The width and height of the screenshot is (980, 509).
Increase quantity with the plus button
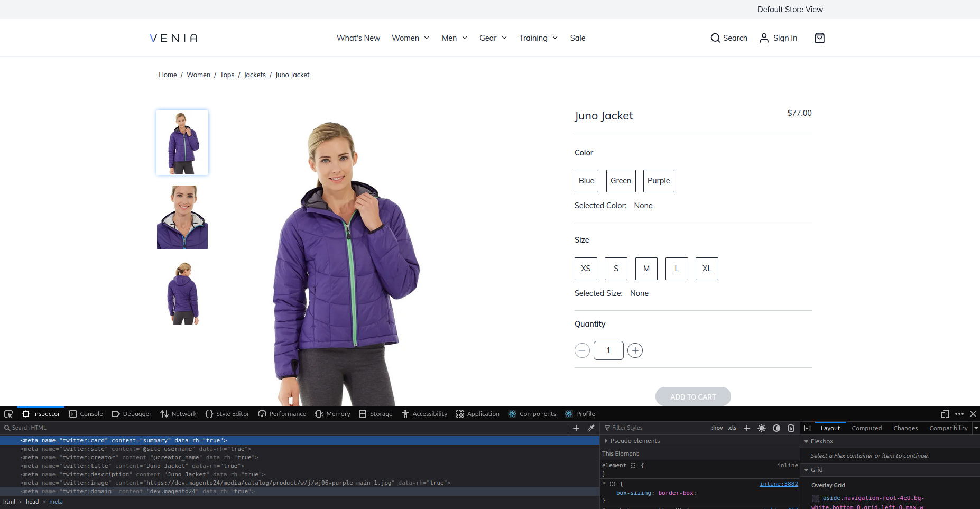635,350
